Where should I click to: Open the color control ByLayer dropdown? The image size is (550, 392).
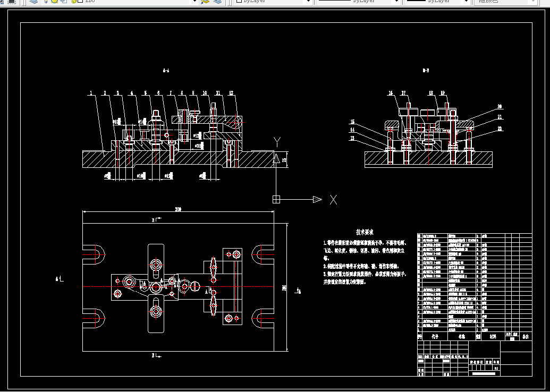(309, 2)
